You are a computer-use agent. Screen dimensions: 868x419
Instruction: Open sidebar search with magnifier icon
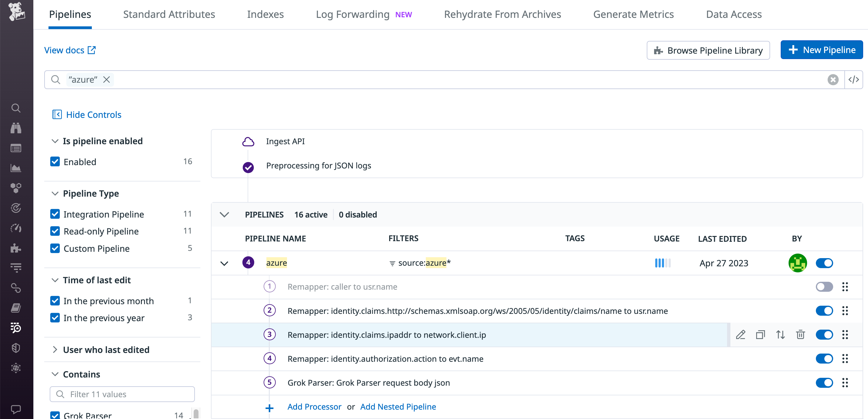(16, 108)
